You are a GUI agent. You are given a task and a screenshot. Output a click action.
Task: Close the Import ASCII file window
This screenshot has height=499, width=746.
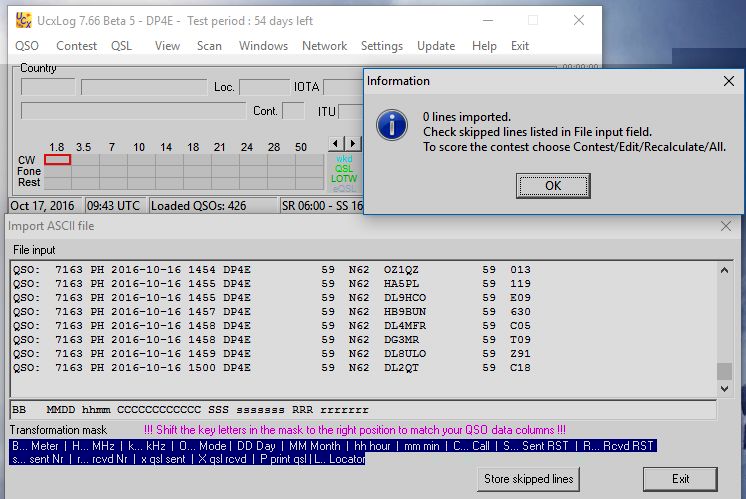tap(726, 226)
